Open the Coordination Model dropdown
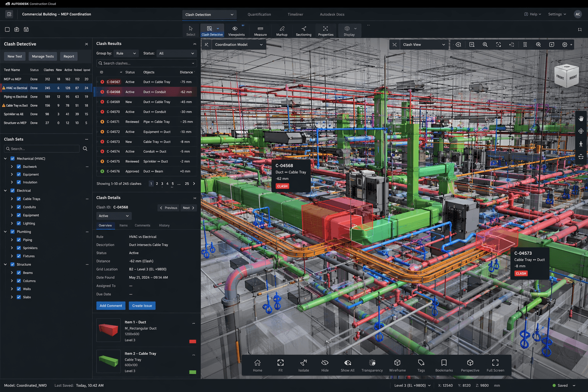The width and height of the screenshot is (588, 392). point(239,45)
